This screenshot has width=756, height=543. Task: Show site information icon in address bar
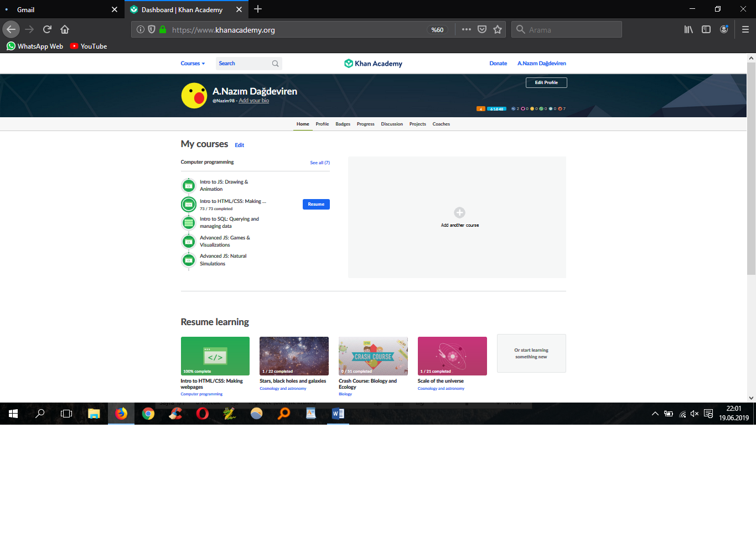pos(141,30)
